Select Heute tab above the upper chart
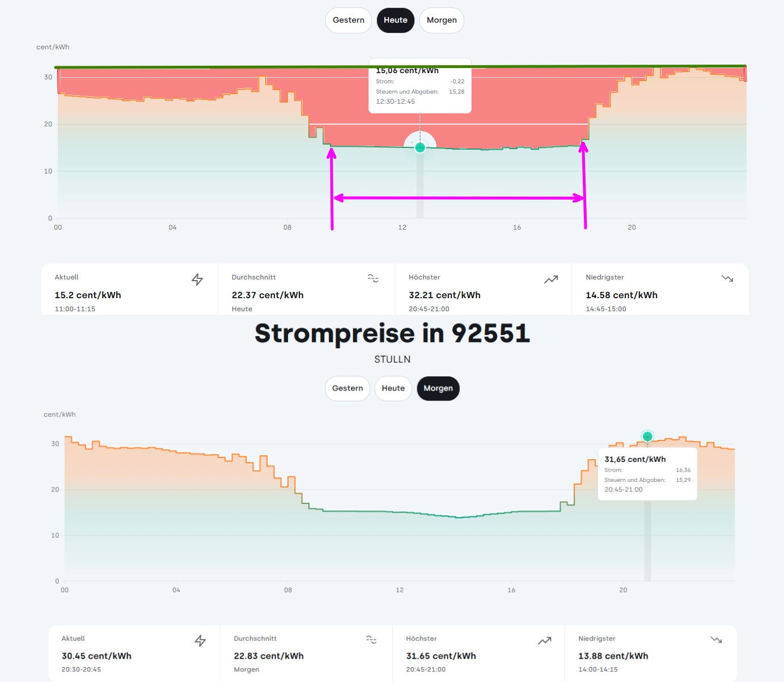Viewport: 784px width, 682px height. click(x=396, y=20)
